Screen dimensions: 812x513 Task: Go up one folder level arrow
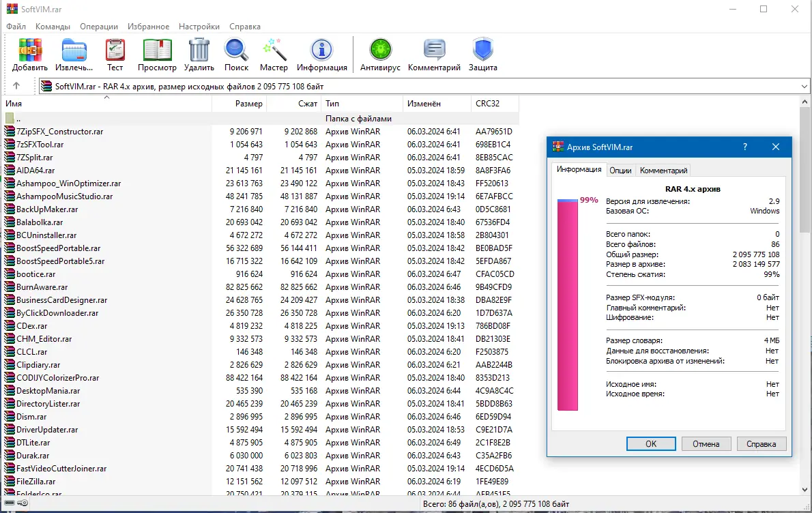pos(16,86)
